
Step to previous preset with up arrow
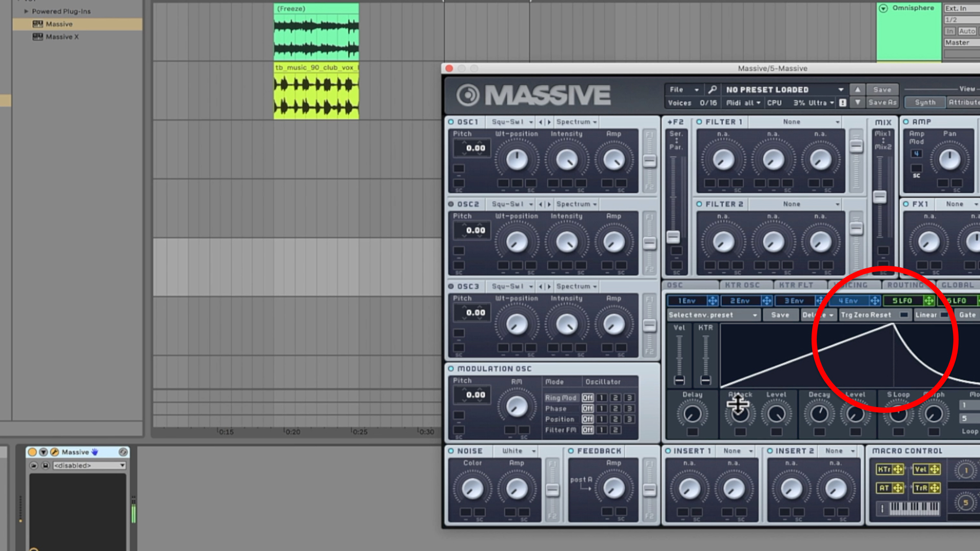coord(857,89)
